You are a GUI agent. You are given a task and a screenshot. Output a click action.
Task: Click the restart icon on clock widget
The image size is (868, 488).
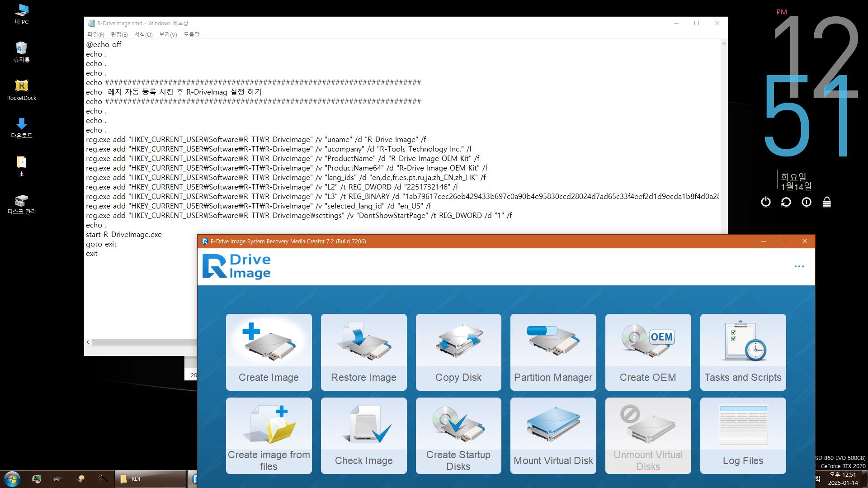786,202
